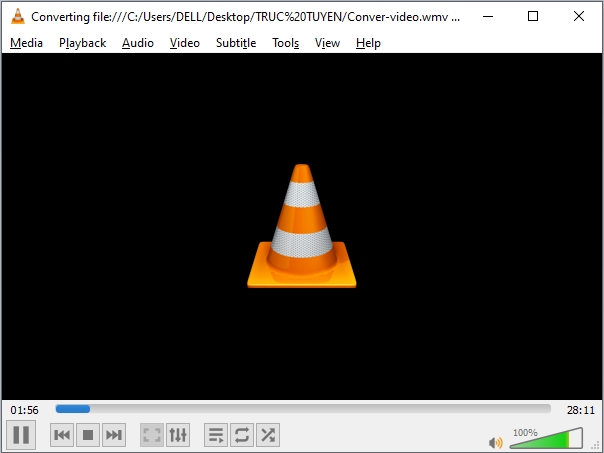Viewport: 604px width, 453px height.
Task: Pause the conversion with the pause button
Action: click(21, 435)
